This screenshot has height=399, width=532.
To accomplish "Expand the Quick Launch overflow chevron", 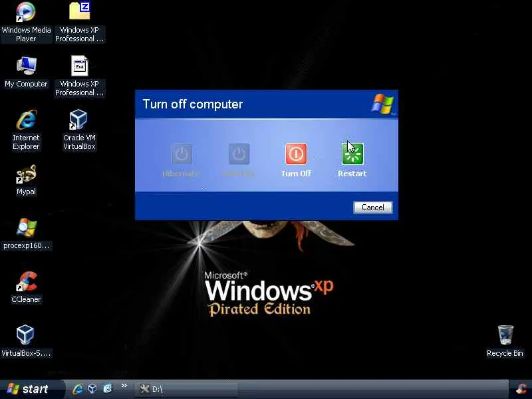I will 124,385.
